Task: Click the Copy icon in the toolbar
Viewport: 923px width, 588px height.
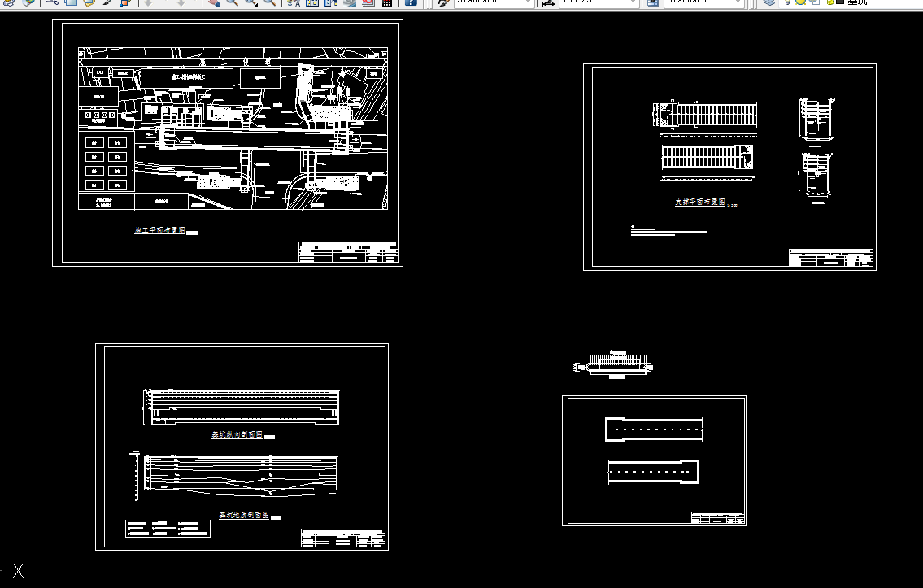Action: (71, 2)
